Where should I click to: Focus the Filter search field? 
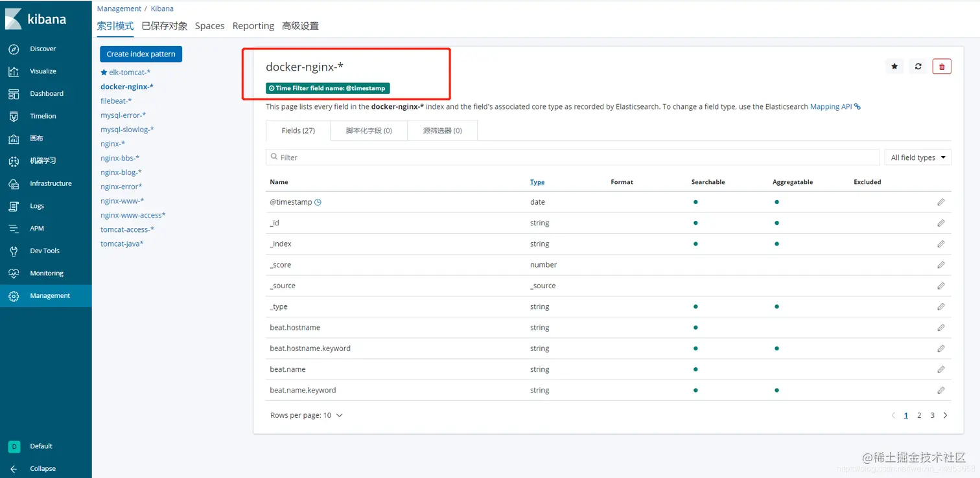[572, 157]
